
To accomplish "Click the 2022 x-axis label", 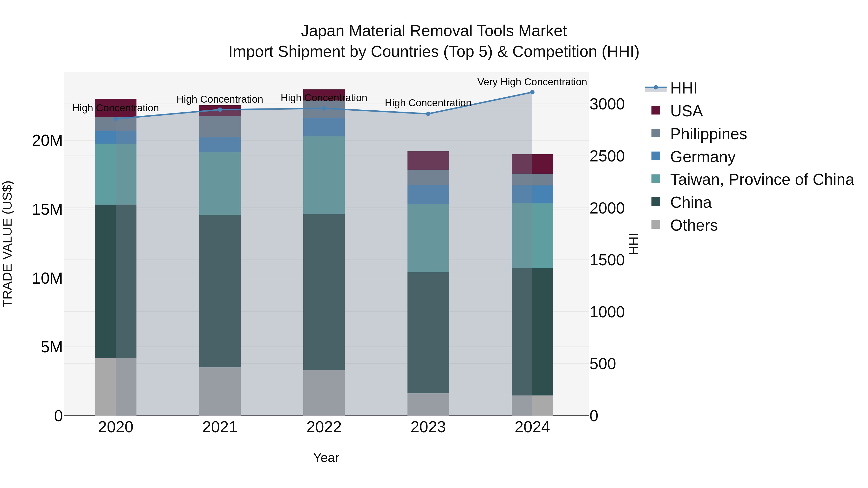I will (324, 427).
